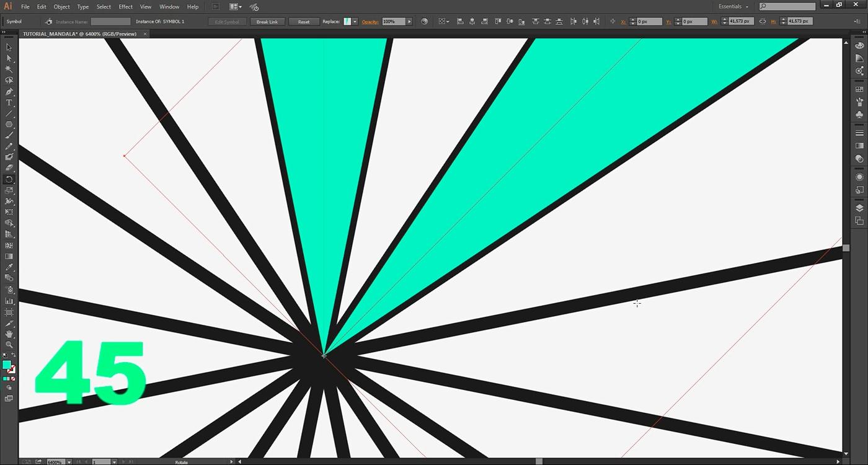Select the Line Segment tool

[9, 114]
